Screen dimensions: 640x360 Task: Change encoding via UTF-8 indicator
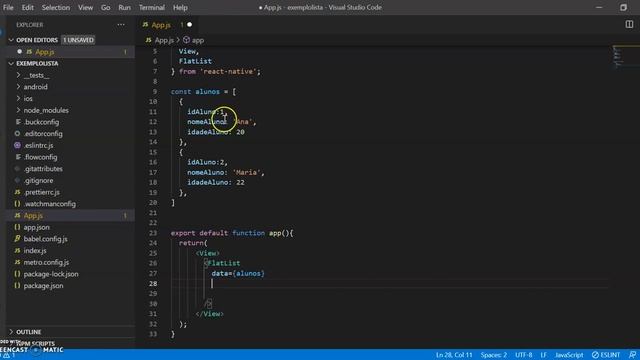pos(523,355)
